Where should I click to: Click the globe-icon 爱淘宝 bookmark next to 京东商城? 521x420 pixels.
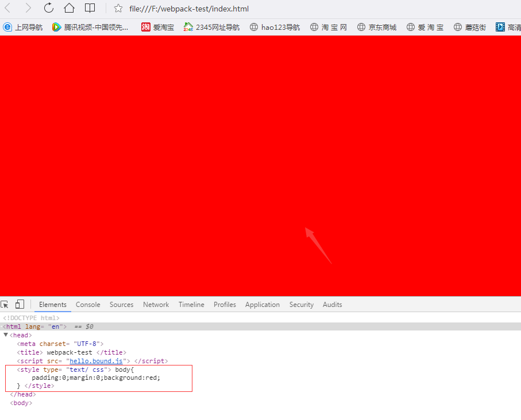[x=425, y=27]
